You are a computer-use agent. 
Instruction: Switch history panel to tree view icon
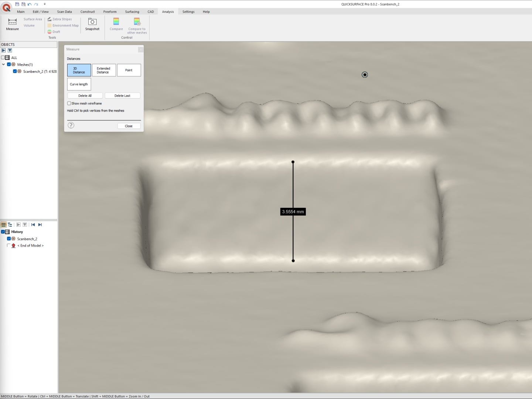(10, 224)
